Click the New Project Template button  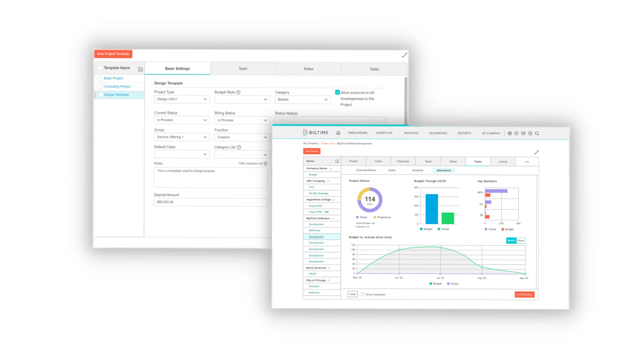[x=113, y=54]
